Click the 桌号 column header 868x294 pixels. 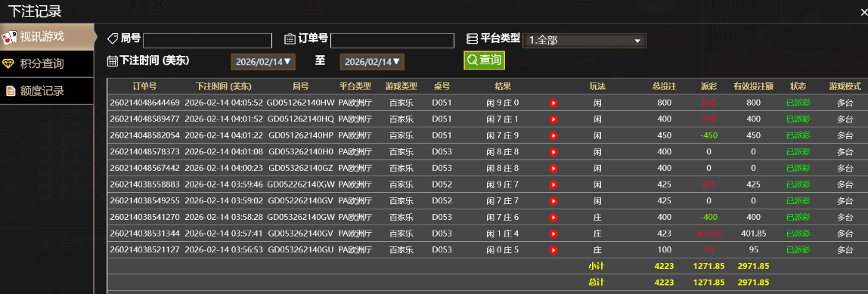[442, 86]
